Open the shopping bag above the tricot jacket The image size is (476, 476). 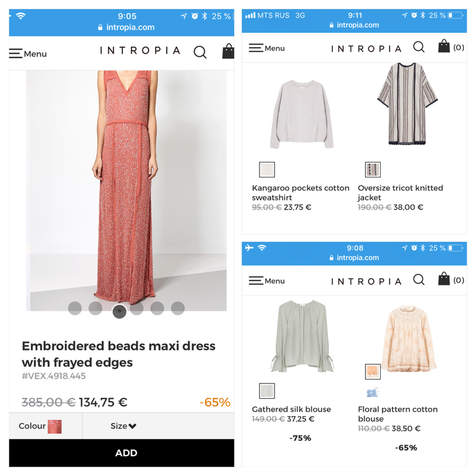coord(444,46)
